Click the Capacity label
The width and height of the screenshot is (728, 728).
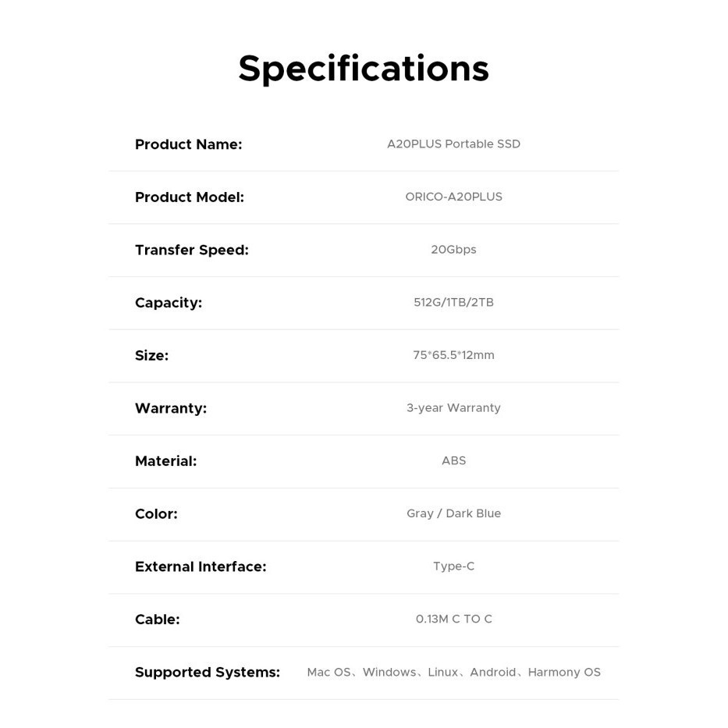[168, 303]
